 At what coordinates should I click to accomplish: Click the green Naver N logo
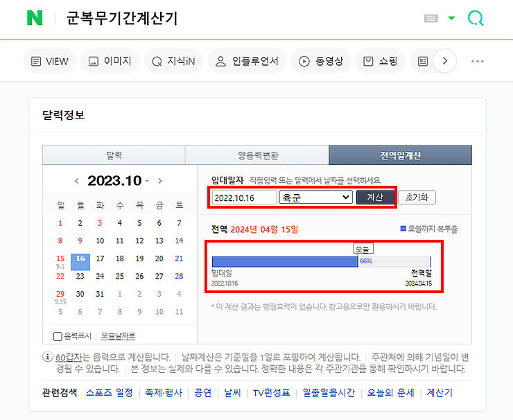point(35,17)
